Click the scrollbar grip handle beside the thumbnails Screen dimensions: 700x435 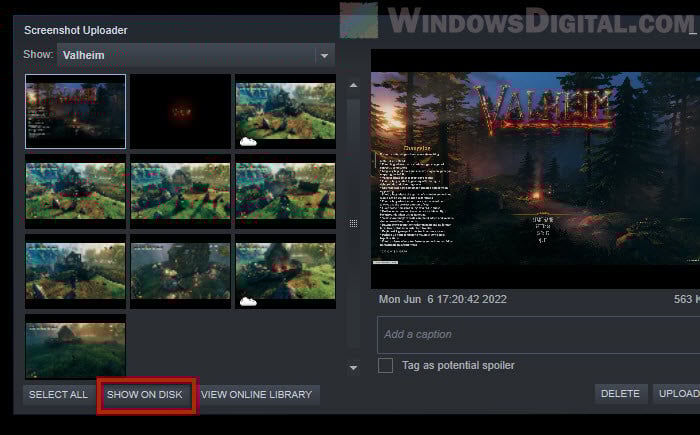(353, 223)
